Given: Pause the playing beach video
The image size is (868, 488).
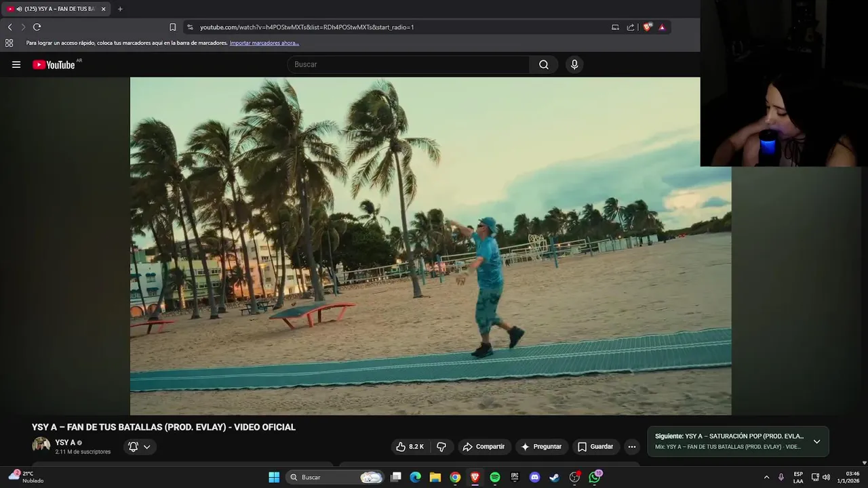Looking at the screenshot, I should point(431,245).
